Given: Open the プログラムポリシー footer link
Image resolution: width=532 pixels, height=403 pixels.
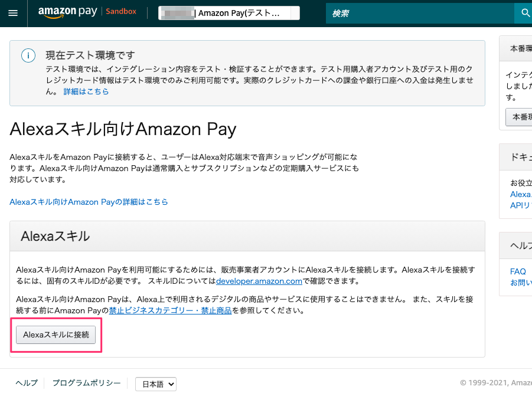Looking at the screenshot, I should pos(86,383).
